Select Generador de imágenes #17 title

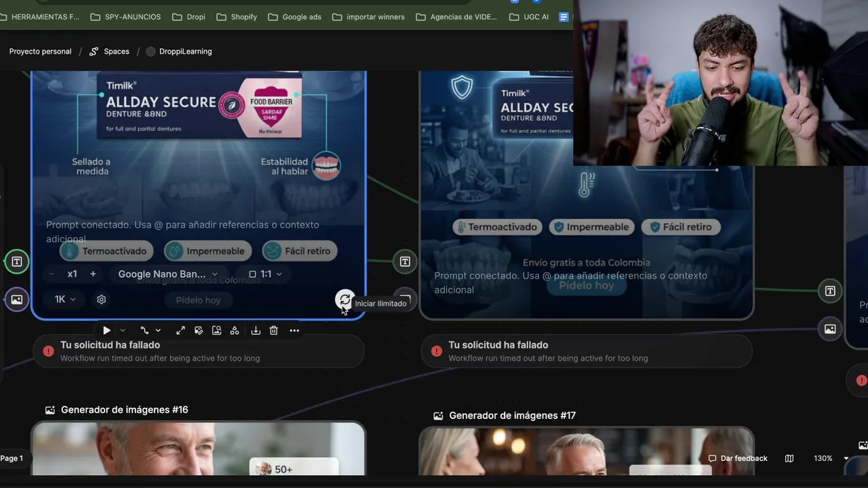pos(513,415)
